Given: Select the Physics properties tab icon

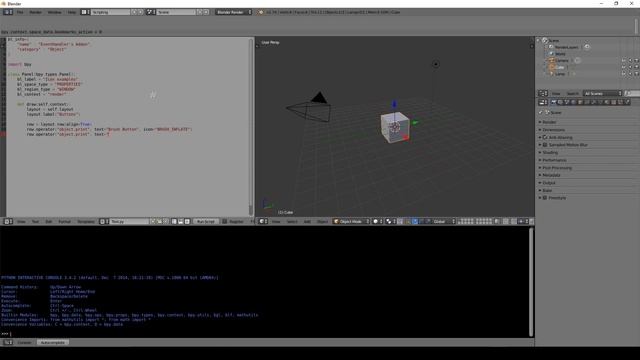Looking at the screenshot, I should click(x=627, y=102).
